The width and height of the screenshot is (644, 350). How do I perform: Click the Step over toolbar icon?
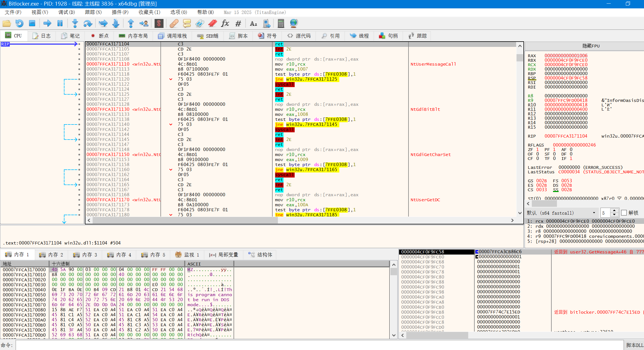[x=88, y=23]
